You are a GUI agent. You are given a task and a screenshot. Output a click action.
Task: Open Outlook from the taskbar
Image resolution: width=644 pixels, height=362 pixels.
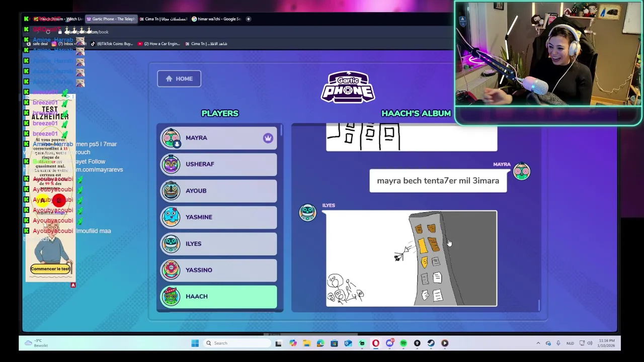[x=348, y=343]
